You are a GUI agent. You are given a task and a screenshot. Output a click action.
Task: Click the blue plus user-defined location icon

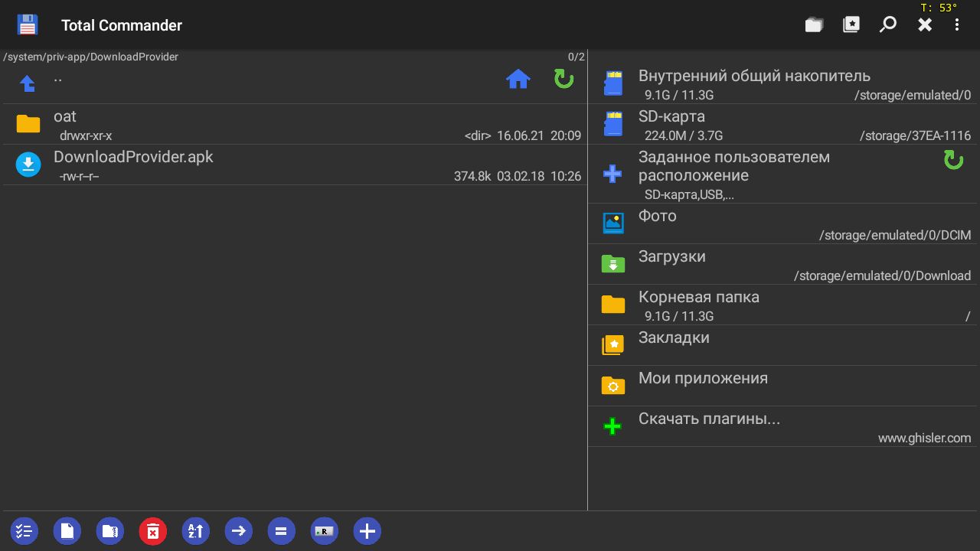pyautogui.click(x=612, y=174)
